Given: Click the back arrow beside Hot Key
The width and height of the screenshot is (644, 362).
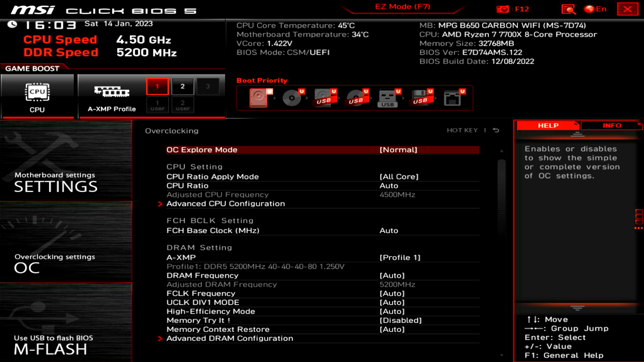Looking at the screenshot, I should click(496, 130).
